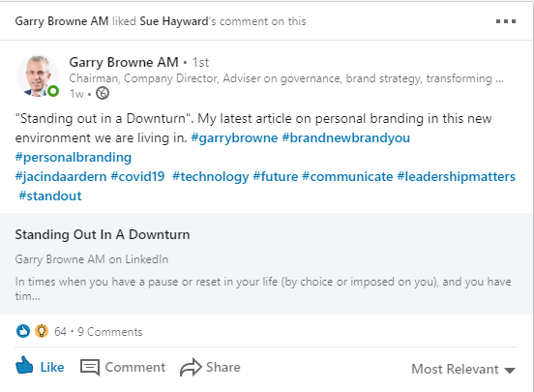Click the globe public visibility icon
The height and width of the screenshot is (392, 534).
(x=103, y=93)
